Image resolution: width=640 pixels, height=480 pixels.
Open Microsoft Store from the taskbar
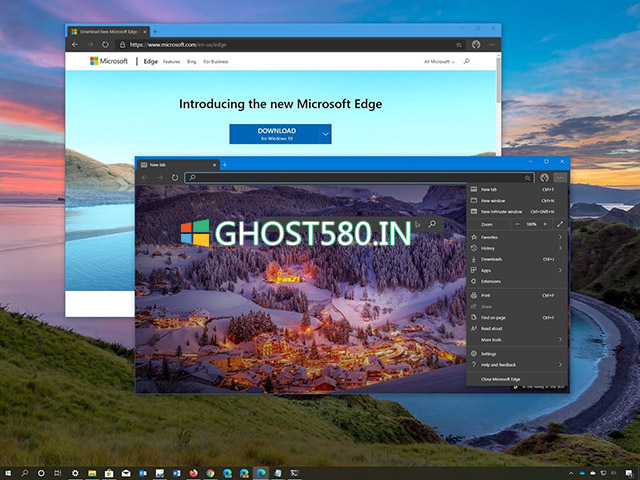(x=109, y=473)
